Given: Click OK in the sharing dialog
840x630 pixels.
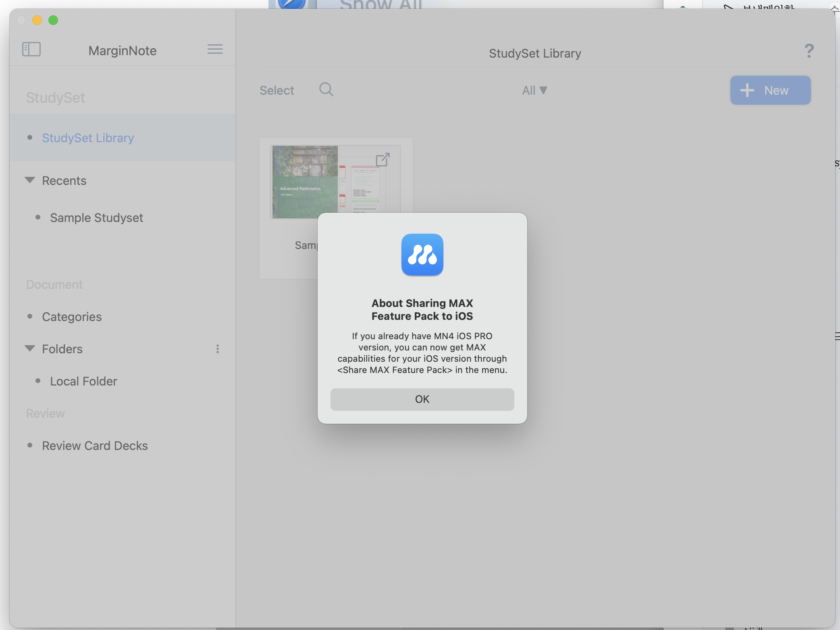Looking at the screenshot, I should tap(422, 399).
